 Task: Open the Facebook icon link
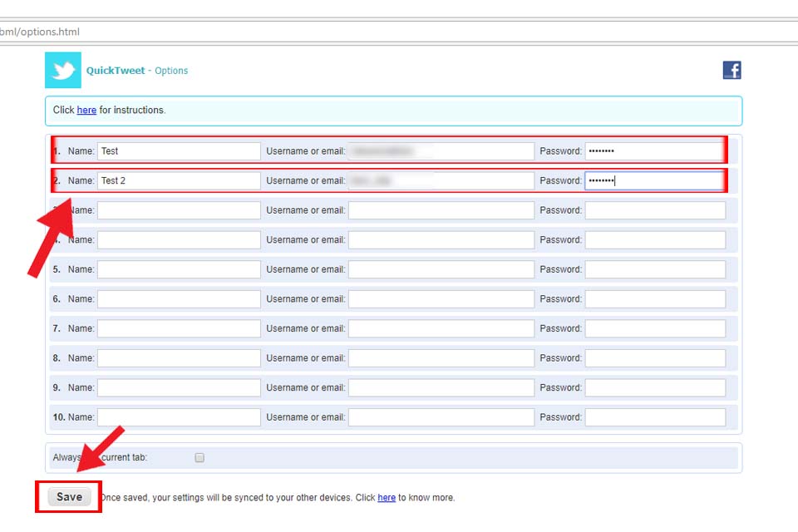(x=731, y=71)
